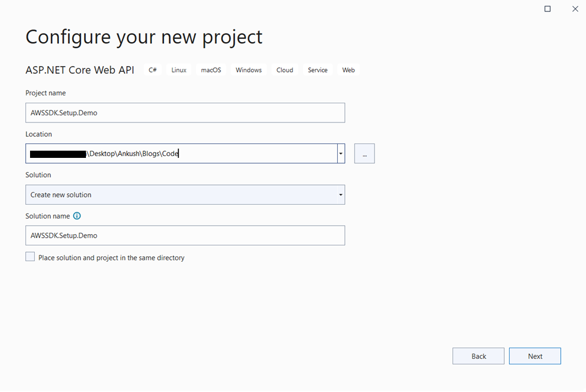Select the Windows platform tag
The height and width of the screenshot is (392, 586).
point(248,70)
